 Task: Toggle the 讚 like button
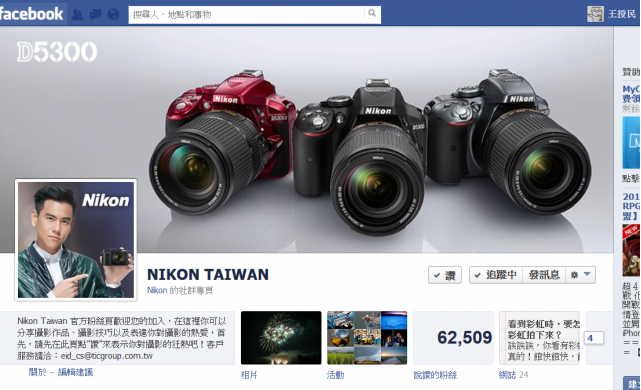coord(445,275)
